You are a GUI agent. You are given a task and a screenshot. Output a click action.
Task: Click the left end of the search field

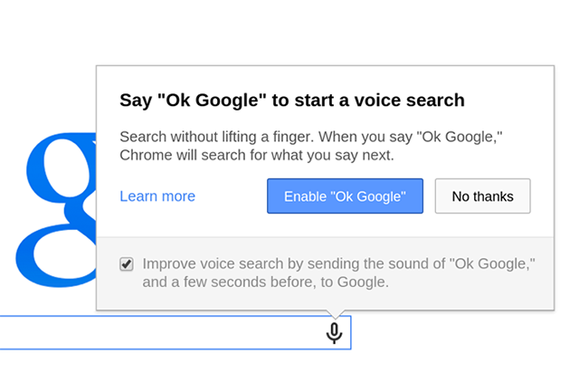(15, 333)
